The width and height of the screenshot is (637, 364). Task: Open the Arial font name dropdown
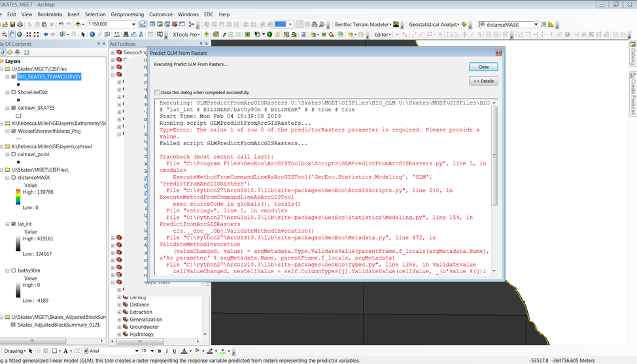(x=137, y=351)
